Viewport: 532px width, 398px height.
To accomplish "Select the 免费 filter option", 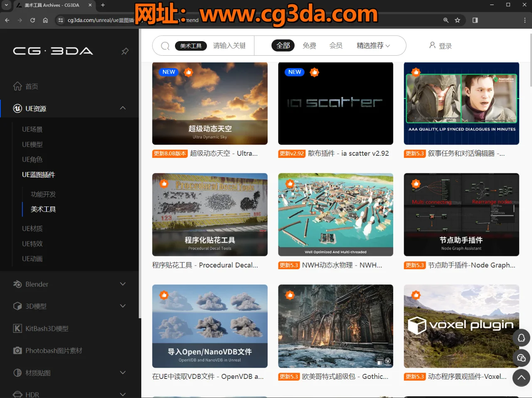I will (x=309, y=46).
